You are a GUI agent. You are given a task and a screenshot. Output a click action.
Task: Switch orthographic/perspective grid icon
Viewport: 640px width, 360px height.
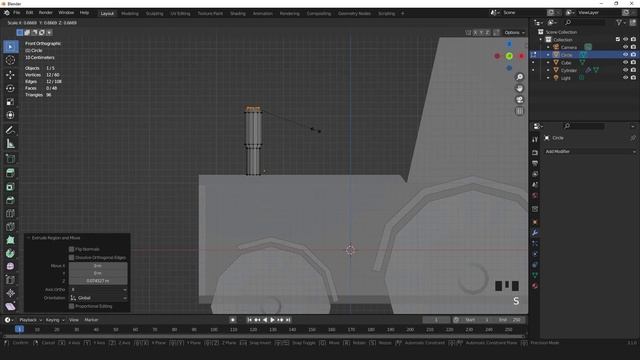[520, 111]
